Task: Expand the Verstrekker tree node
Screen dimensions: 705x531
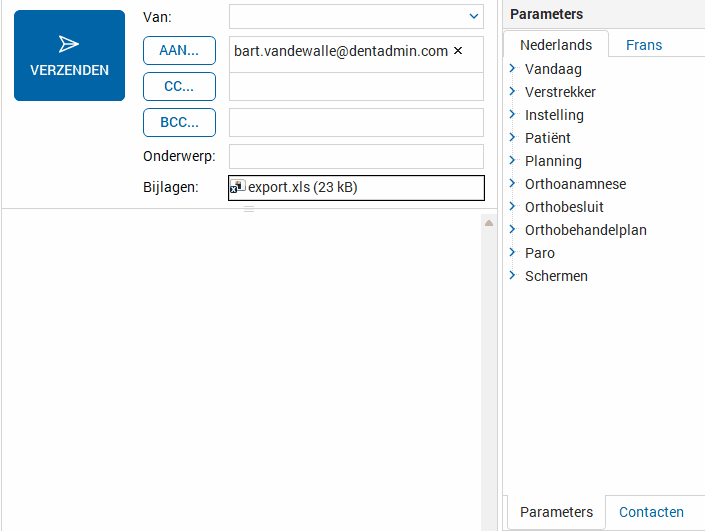Action: (512, 91)
